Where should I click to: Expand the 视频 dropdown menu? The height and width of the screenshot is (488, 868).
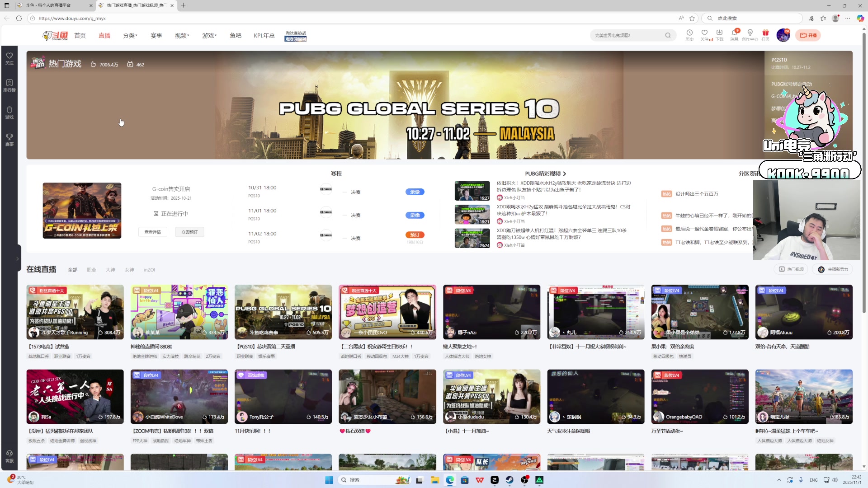tap(182, 35)
